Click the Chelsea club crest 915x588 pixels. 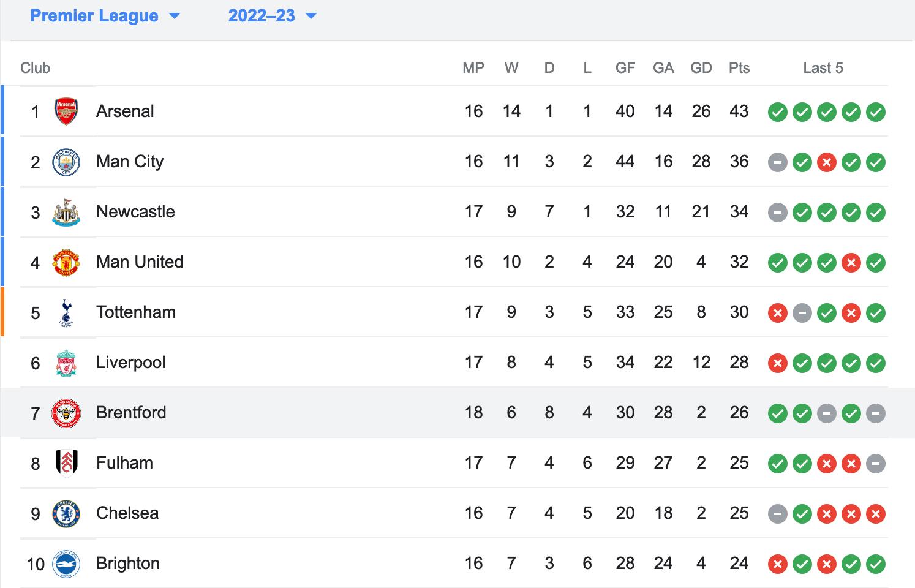[66, 513]
